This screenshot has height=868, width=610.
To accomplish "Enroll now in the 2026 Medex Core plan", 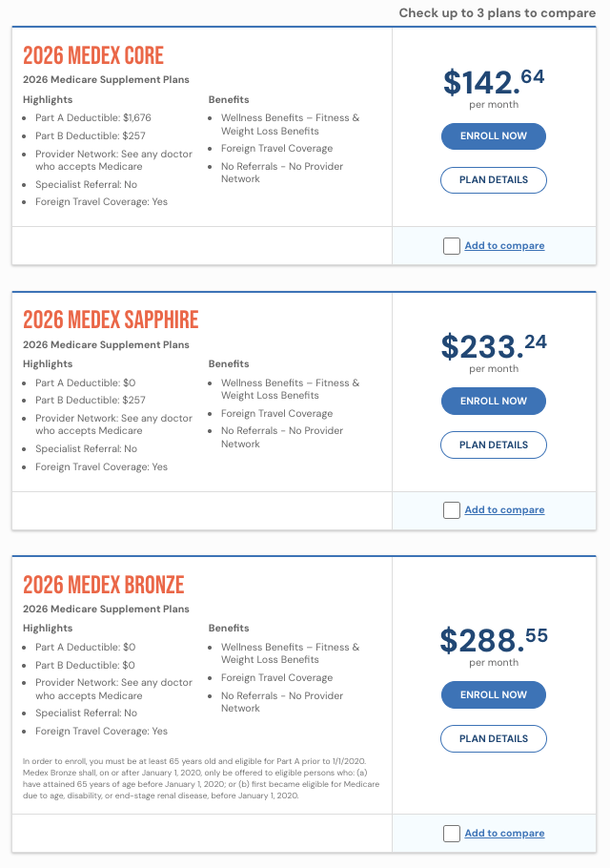I will coord(493,136).
